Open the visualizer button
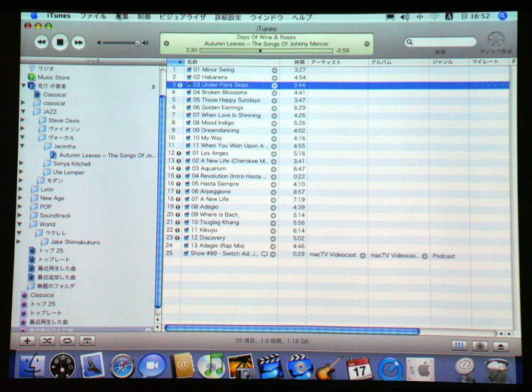 pos(480,347)
